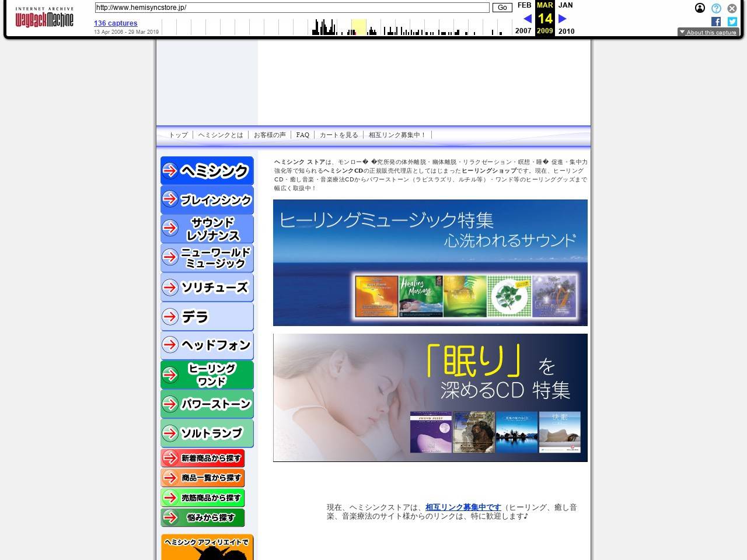The height and width of the screenshot is (560, 747).
Task: Click the 136 captures link
Action: 115,23
